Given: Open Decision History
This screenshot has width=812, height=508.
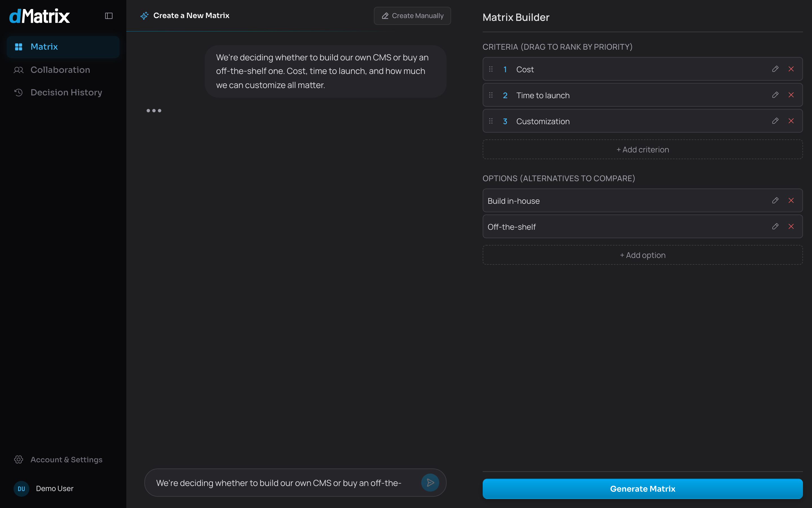Looking at the screenshot, I should tap(63, 92).
